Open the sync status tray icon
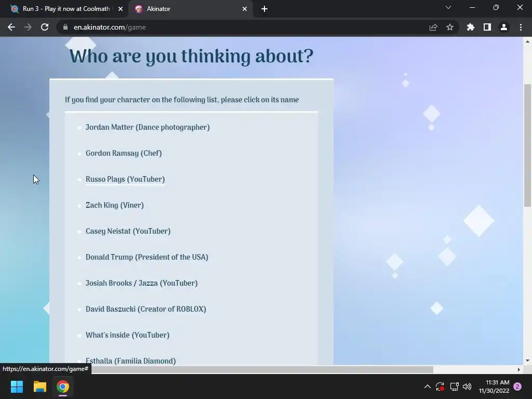The height and width of the screenshot is (399, 532). point(440,387)
